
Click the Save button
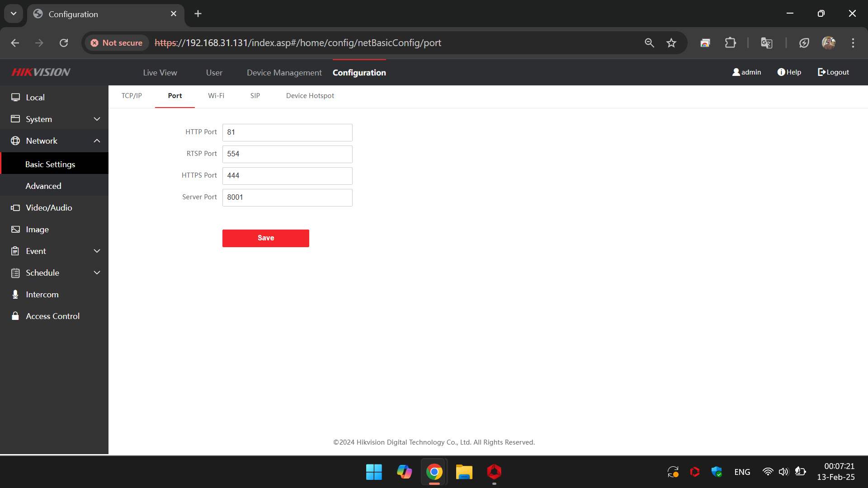click(265, 238)
